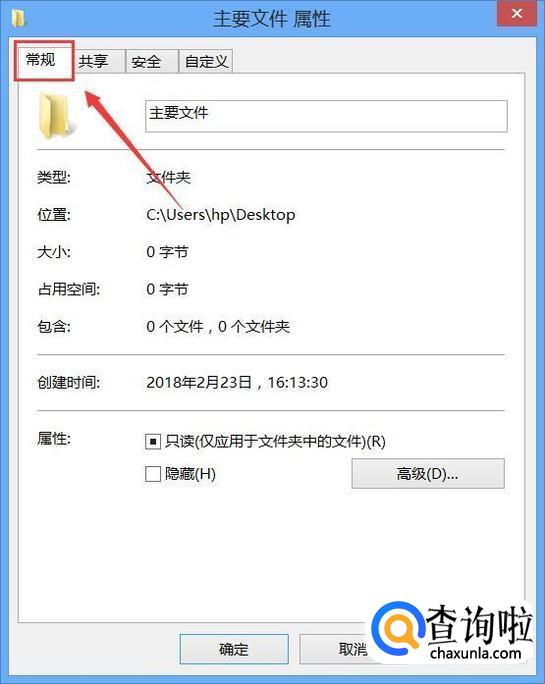Viewport: 545px width, 684px height.
Task: Go to the 自定义 tab
Action: tap(206, 62)
